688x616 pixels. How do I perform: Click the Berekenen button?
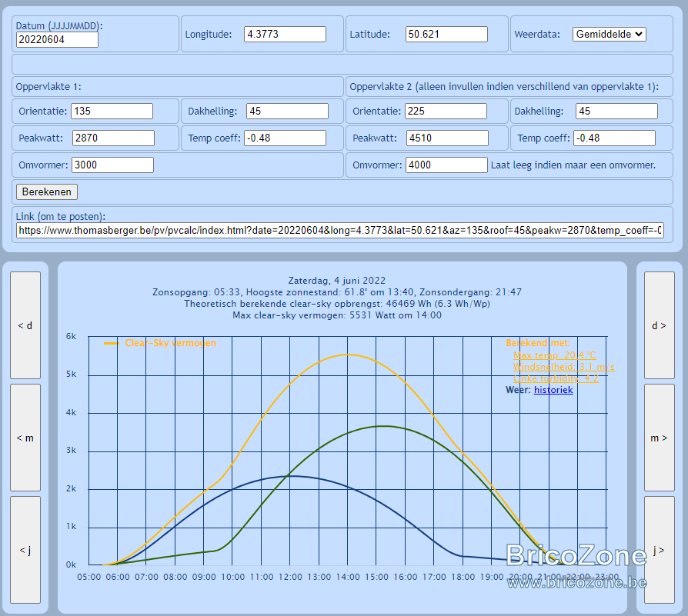point(47,191)
